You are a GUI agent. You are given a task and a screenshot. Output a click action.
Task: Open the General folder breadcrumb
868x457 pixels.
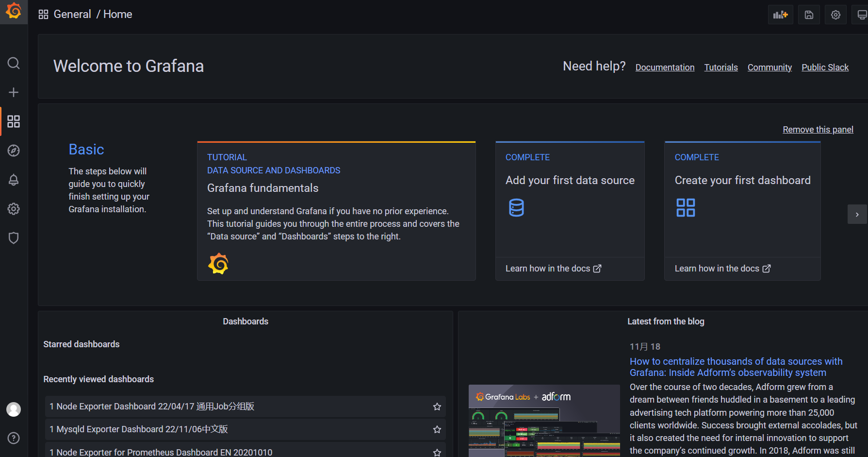pyautogui.click(x=72, y=15)
